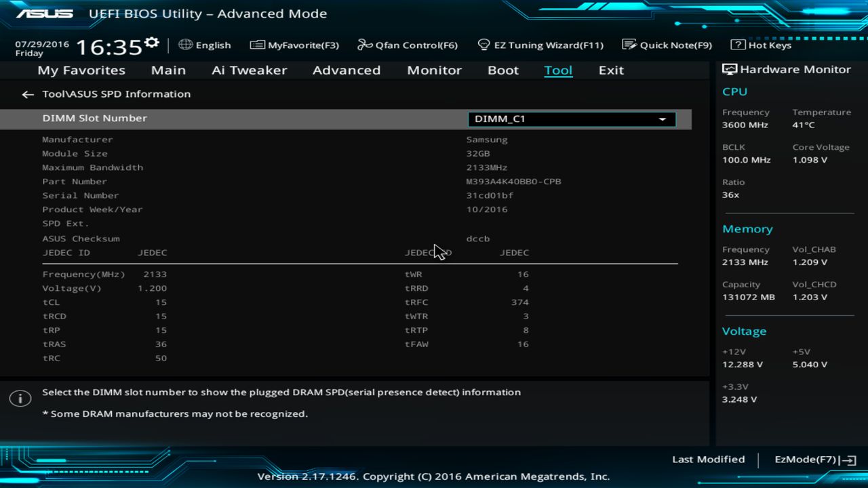This screenshot has width=868, height=488.
Task: Select the Monitor tab
Action: point(434,70)
